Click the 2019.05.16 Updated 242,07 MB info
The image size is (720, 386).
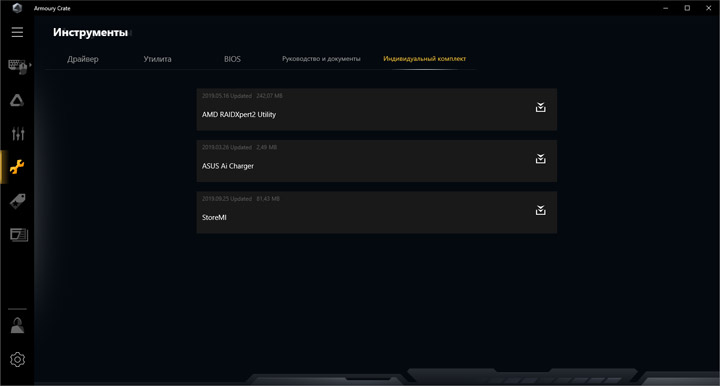click(242, 95)
